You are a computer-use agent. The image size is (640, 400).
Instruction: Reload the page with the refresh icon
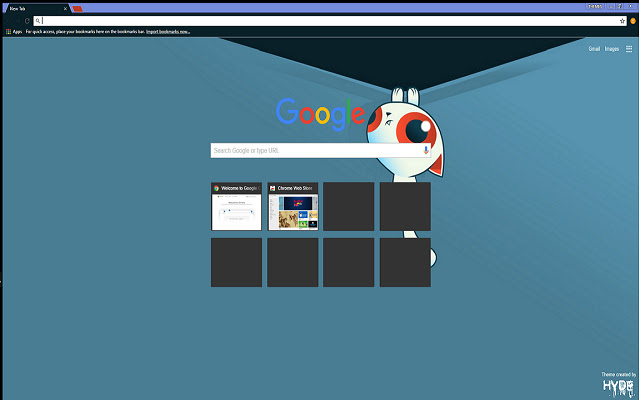click(x=27, y=21)
